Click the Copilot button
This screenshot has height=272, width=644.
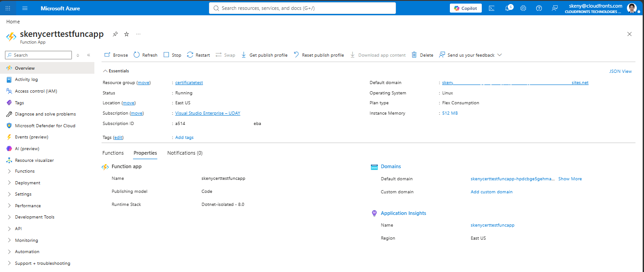pyautogui.click(x=466, y=8)
